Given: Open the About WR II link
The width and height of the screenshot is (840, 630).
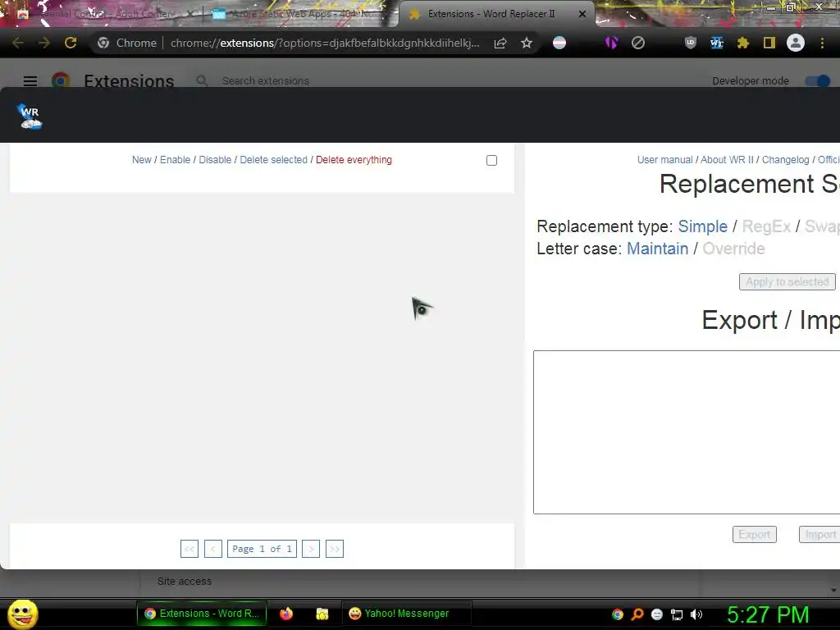Looking at the screenshot, I should 727,160.
